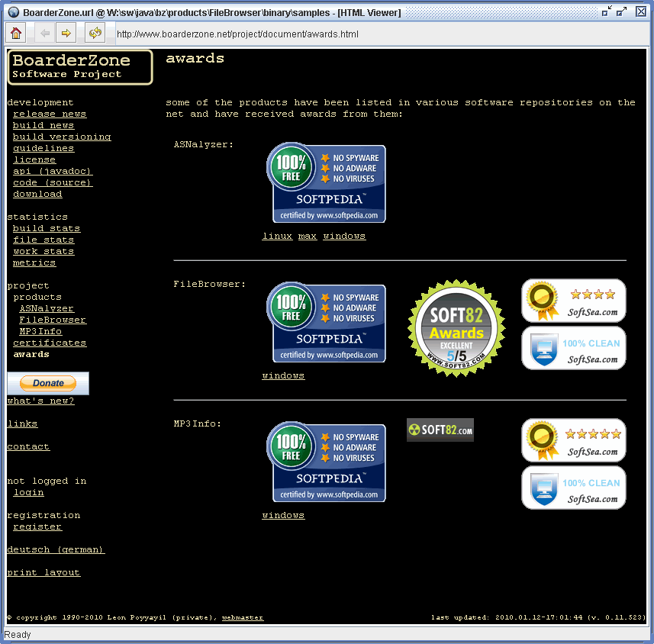Click MP3Info SoftSea 100% CLEAN badge
Viewport: 654px width, 644px height.
click(x=574, y=488)
